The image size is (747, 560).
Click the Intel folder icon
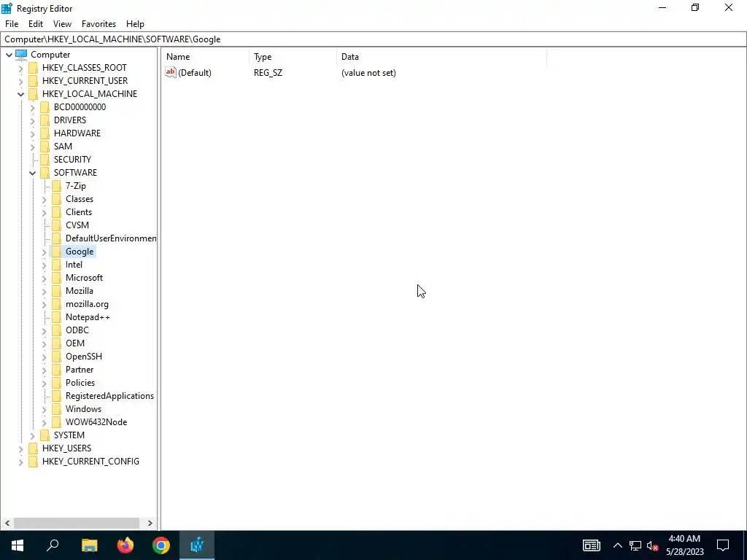click(x=57, y=264)
